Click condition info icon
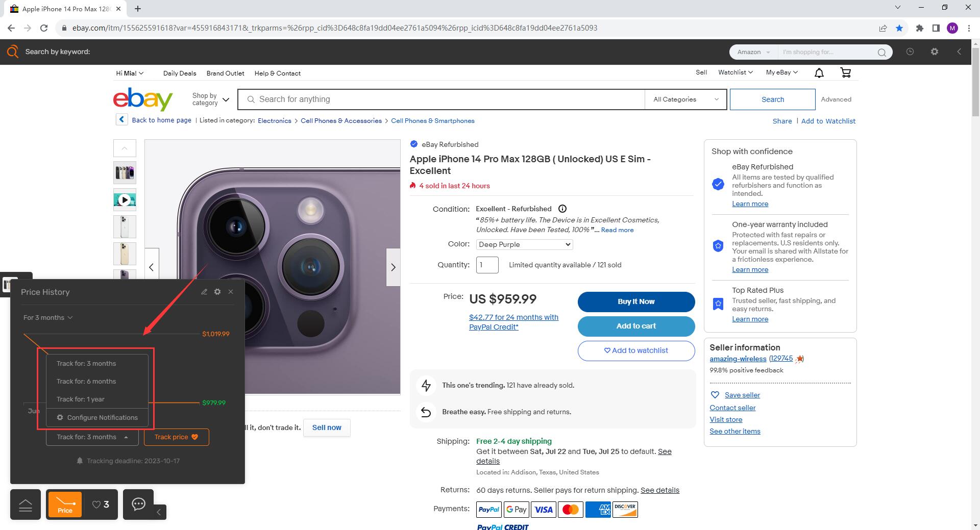Image resolution: width=980 pixels, height=530 pixels. coord(562,209)
